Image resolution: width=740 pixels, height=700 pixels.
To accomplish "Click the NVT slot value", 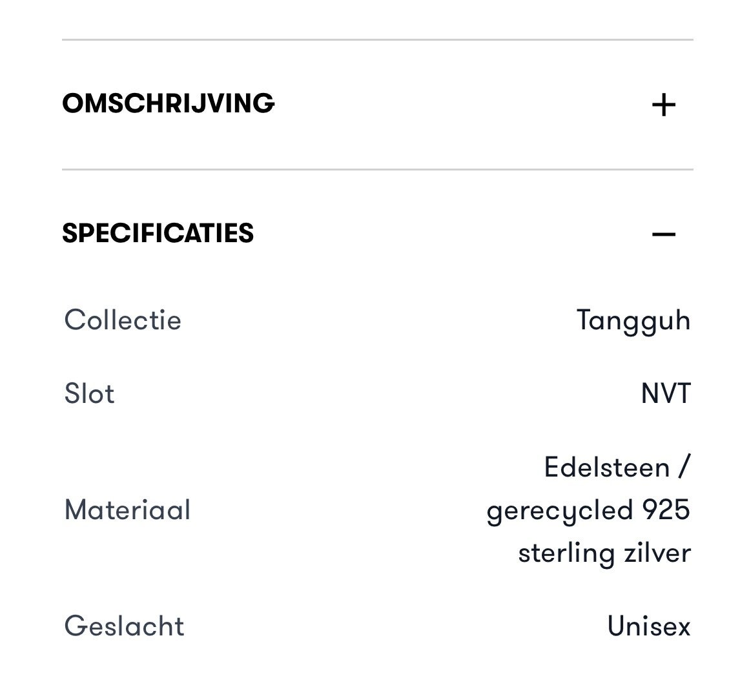I will click(666, 394).
